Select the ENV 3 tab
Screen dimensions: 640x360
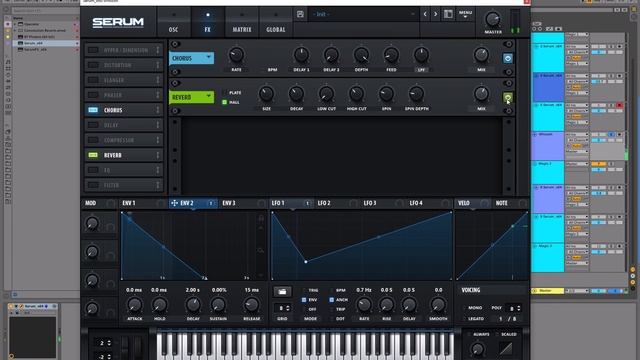click(229, 203)
